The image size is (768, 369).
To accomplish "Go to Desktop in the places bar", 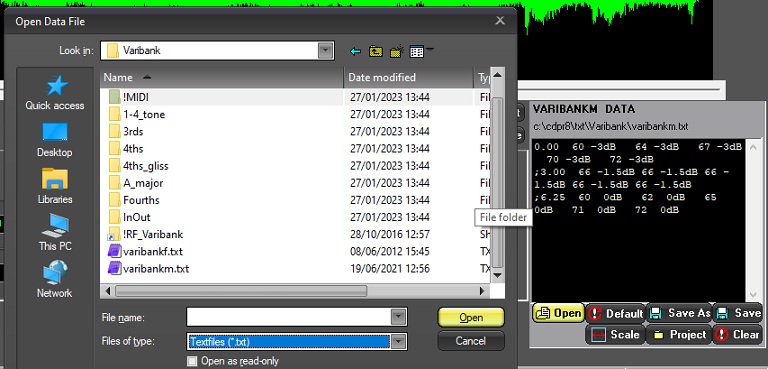I will 55,140.
